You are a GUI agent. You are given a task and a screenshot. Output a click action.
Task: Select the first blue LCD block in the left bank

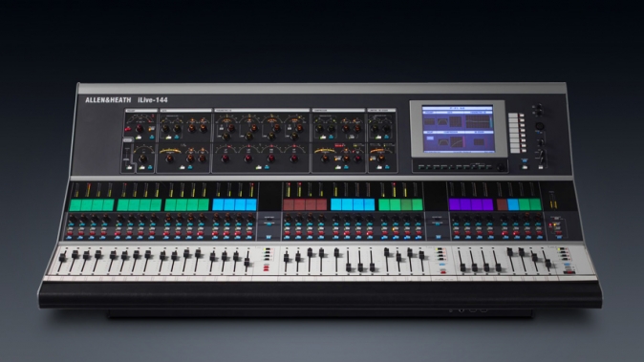tap(219, 204)
